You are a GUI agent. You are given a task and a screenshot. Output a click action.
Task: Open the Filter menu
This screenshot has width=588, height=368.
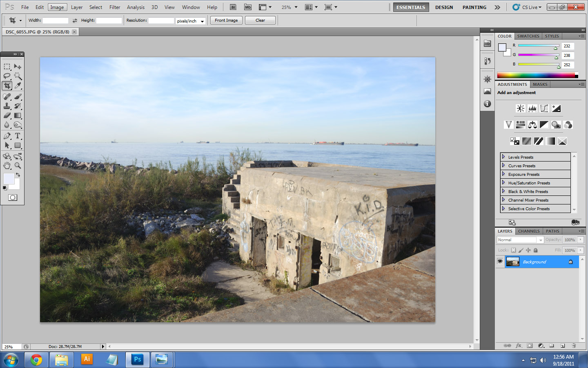115,7
